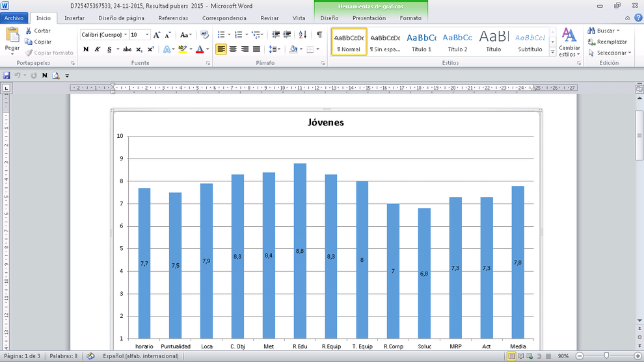Image resolution: width=644 pixels, height=362 pixels.
Task: Open line spacing dropdown
Action: click(x=275, y=49)
